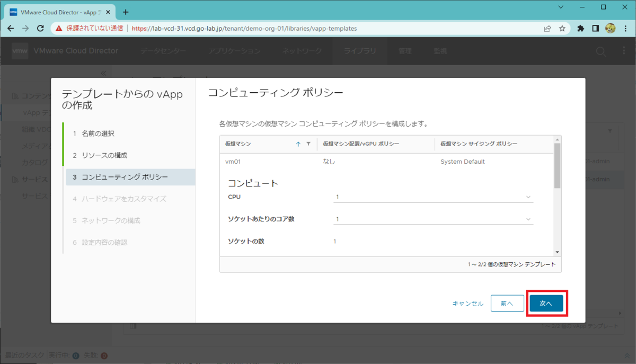Click the search magnifier in Cloud Director header
Image resolution: width=636 pixels, height=364 pixels.
(601, 51)
